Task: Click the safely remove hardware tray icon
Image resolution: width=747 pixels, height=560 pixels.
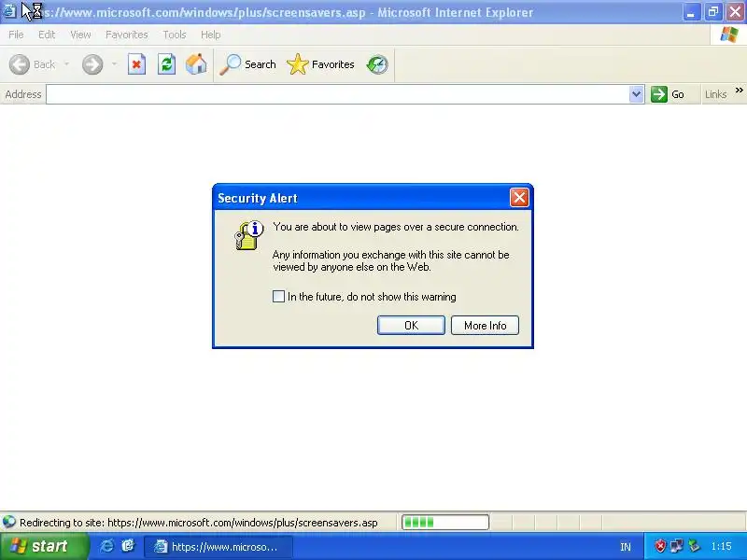Action: [694, 546]
